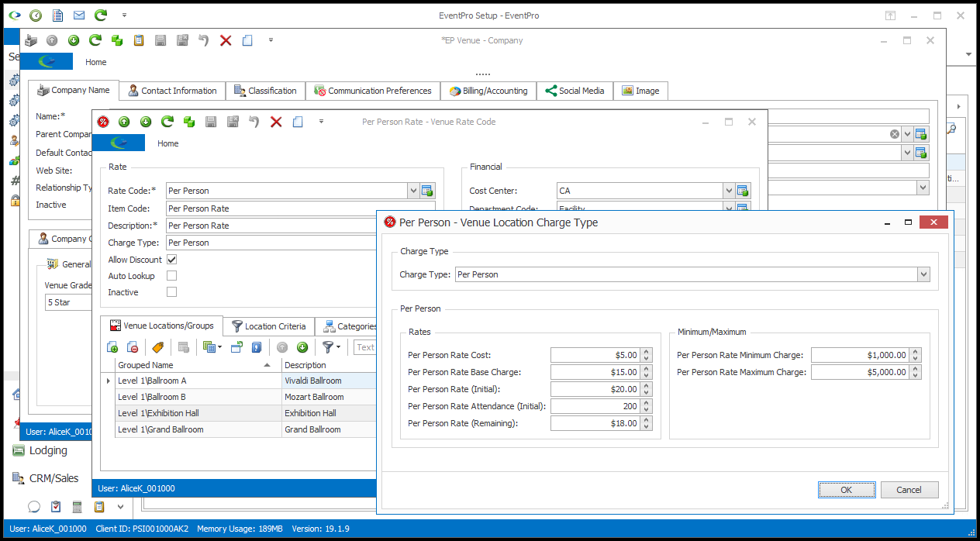Click the mail envelope icon in main toolbar

[79, 16]
